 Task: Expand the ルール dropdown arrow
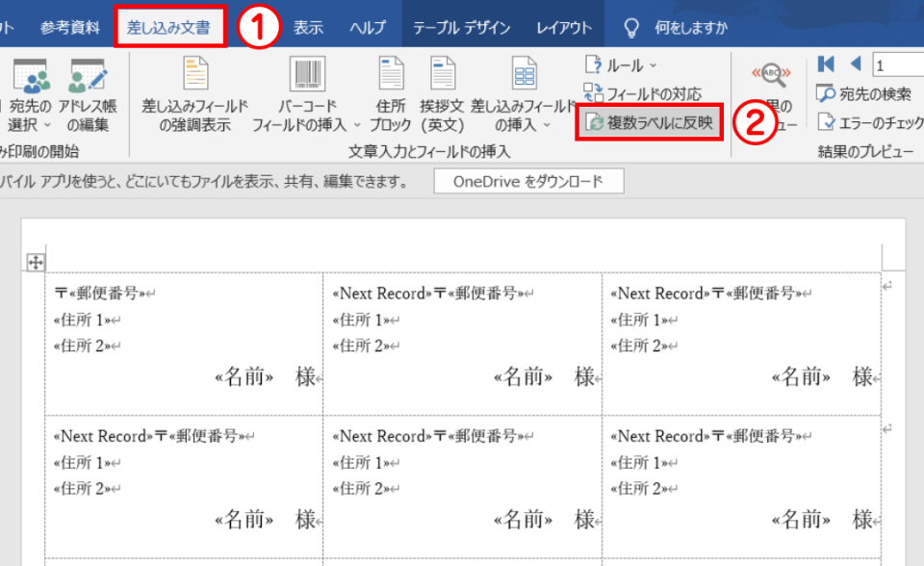(x=653, y=65)
